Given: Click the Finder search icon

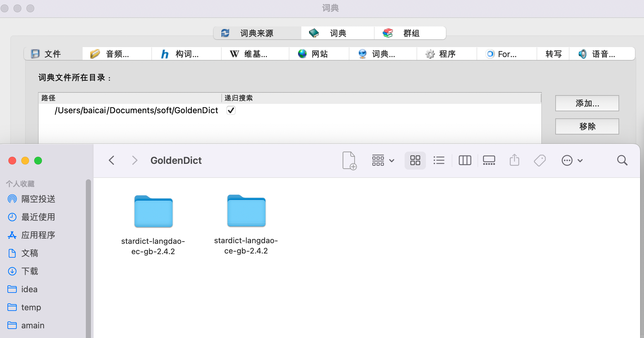Looking at the screenshot, I should coord(622,160).
